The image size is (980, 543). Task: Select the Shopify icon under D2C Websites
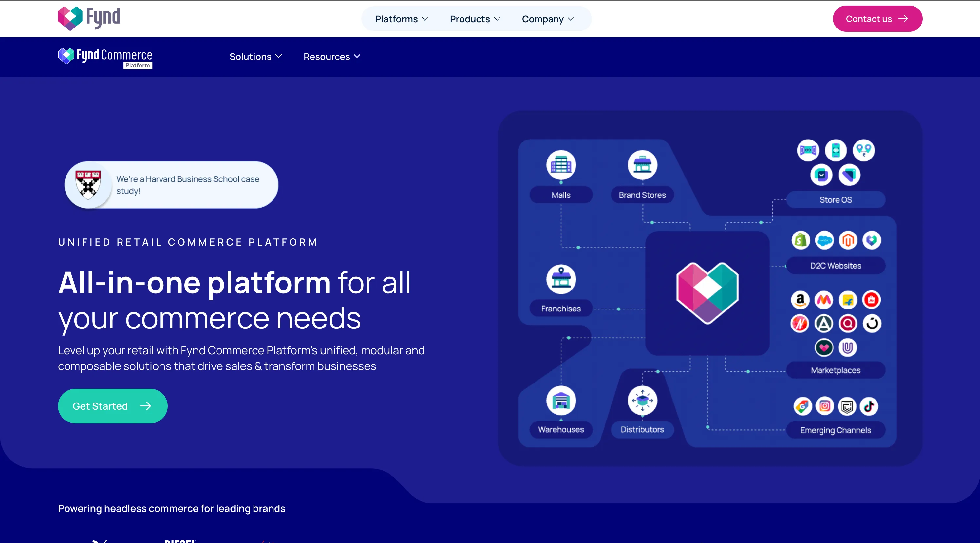click(801, 240)
